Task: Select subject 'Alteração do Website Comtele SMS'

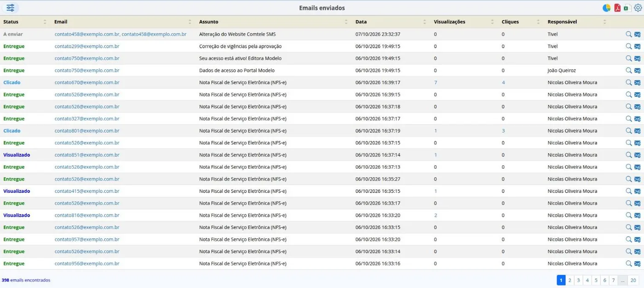Action: coord(237,34)
